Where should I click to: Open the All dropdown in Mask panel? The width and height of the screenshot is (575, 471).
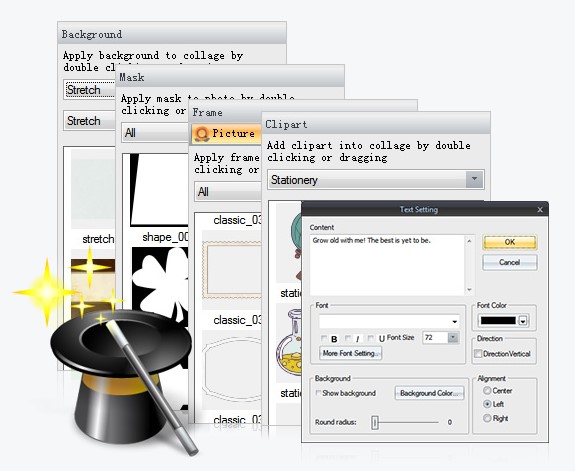coord(155,133)
